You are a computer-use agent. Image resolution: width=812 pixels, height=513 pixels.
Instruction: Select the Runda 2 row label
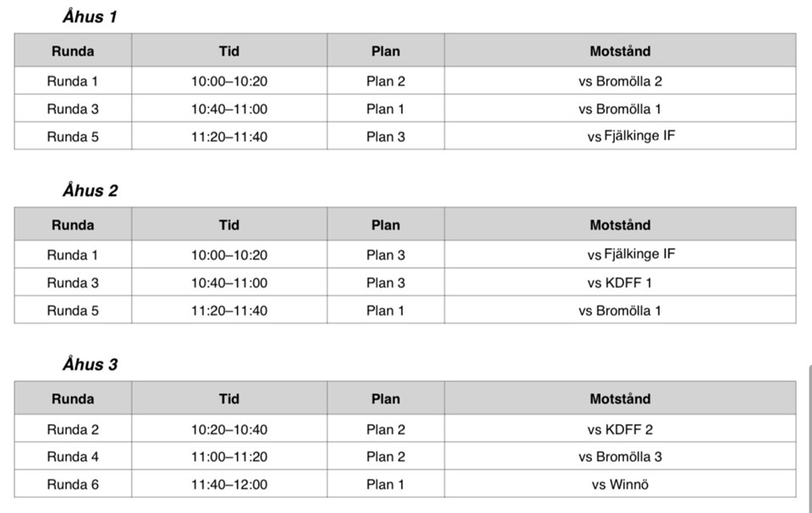click(73, 430)
